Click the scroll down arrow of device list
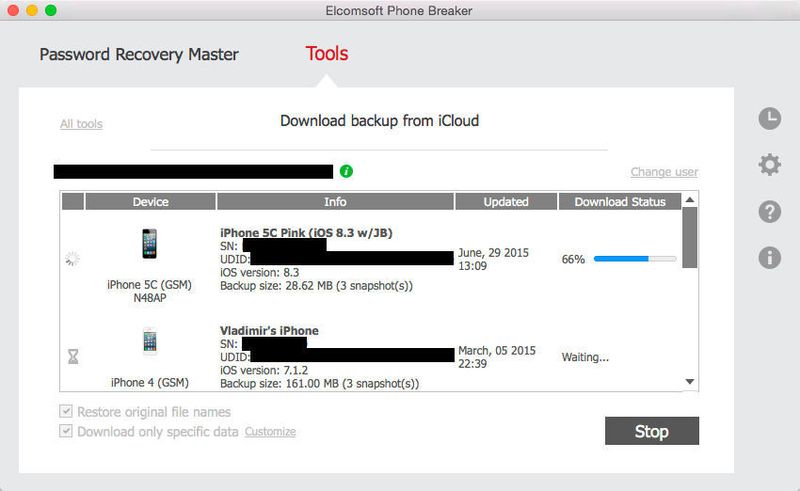800x491 pixels. 690,382
